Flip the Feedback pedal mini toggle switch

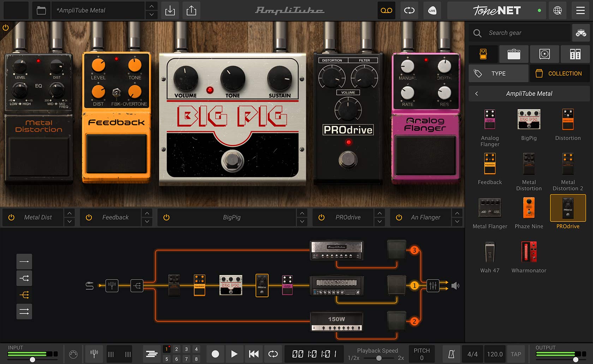click(116, 93)
